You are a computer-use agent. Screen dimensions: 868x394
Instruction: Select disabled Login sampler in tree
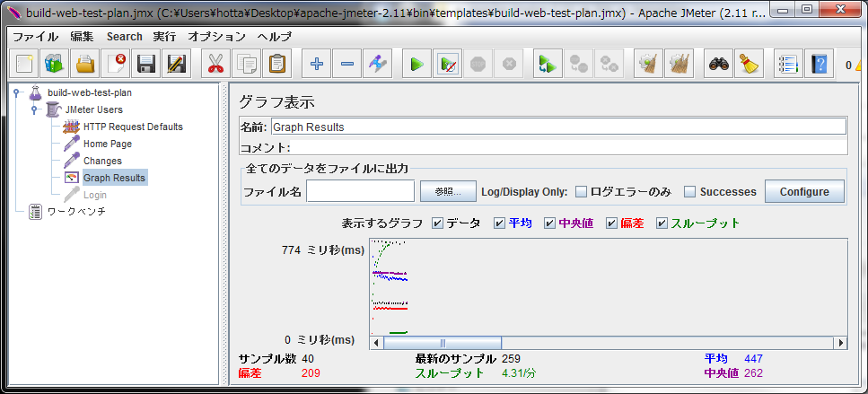coord(95,196)
